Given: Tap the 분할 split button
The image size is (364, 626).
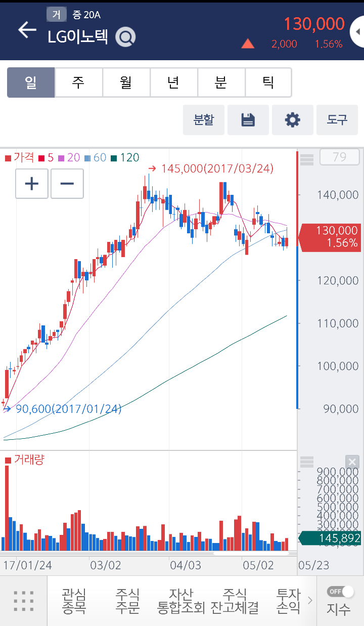Looking at the screenshot, I should click(x=204, y=120).
